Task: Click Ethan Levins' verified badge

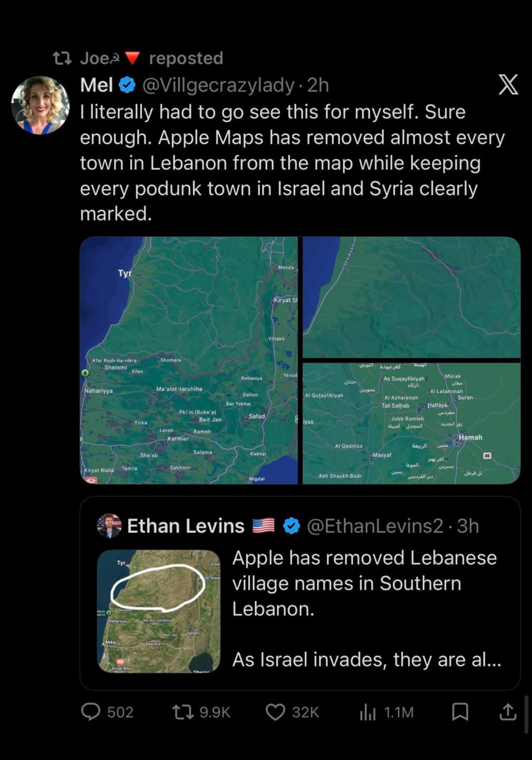Action: click(x=292, y=526)
